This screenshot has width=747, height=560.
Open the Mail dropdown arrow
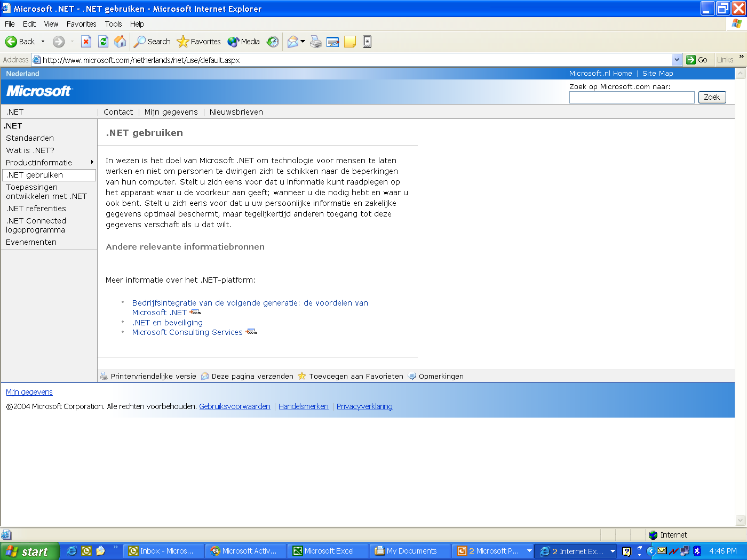[x=303, y=42]
